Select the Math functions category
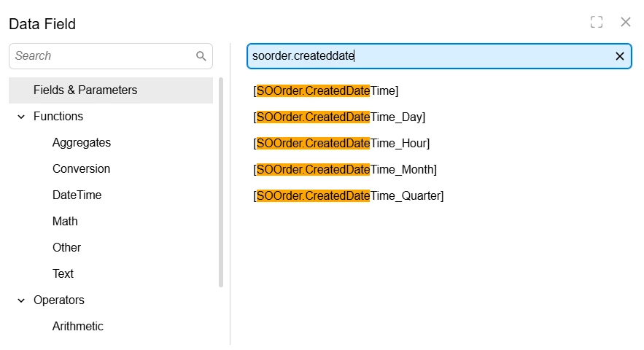This screenshot has width=644, height=350. (65, 222)
